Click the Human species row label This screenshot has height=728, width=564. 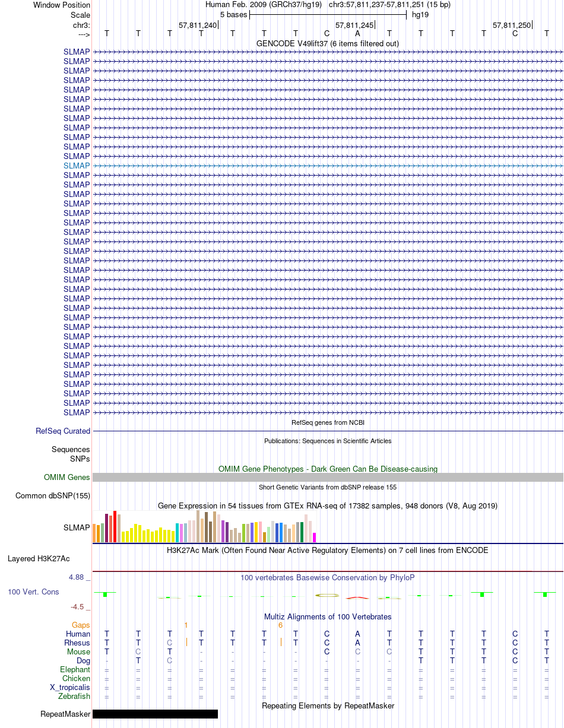(x=78, y=634)
